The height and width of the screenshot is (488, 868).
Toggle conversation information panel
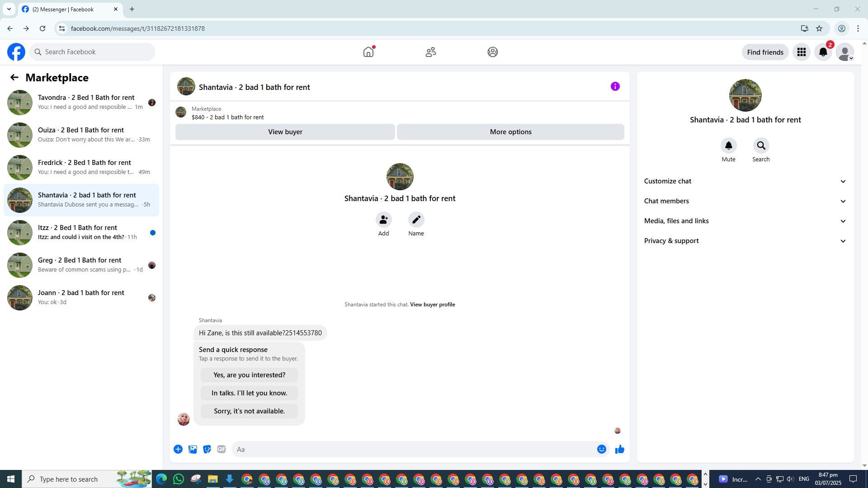(615, 86)
